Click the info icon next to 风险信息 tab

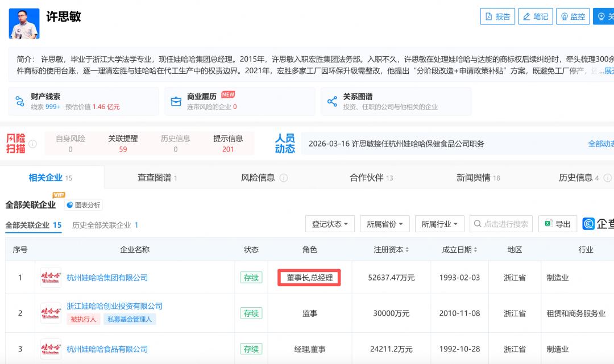284,178
